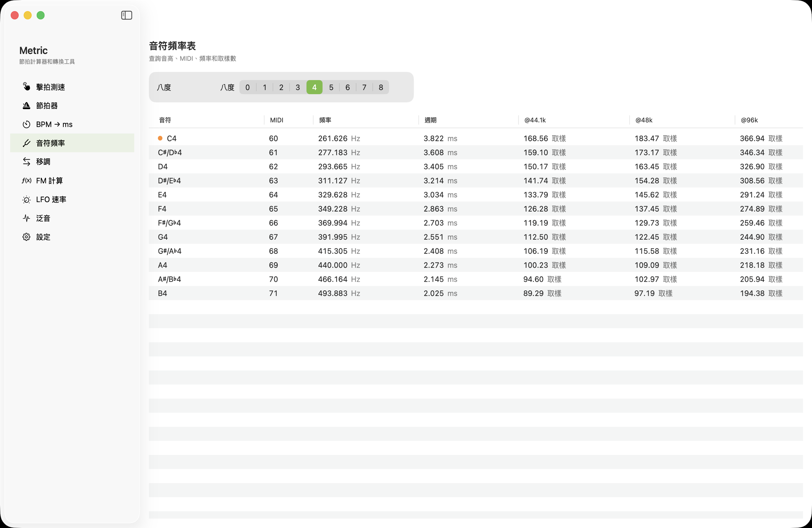
Task: Select octave 7
Action: pyautogui.click(x=364, y=87)
